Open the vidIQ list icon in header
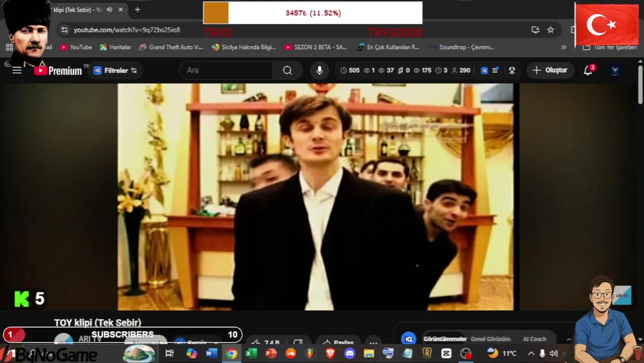 pos(496,70)
